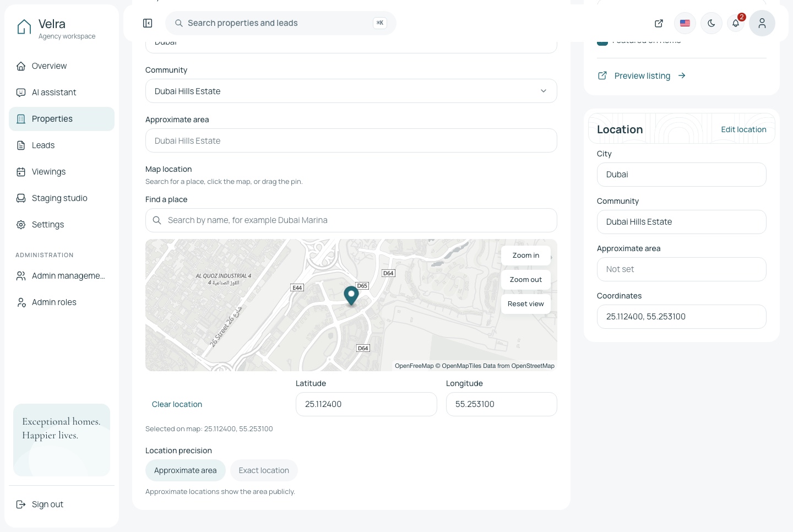Toggle dark mode moon icon
Screen dimensions: 793x532
[711, 23]
